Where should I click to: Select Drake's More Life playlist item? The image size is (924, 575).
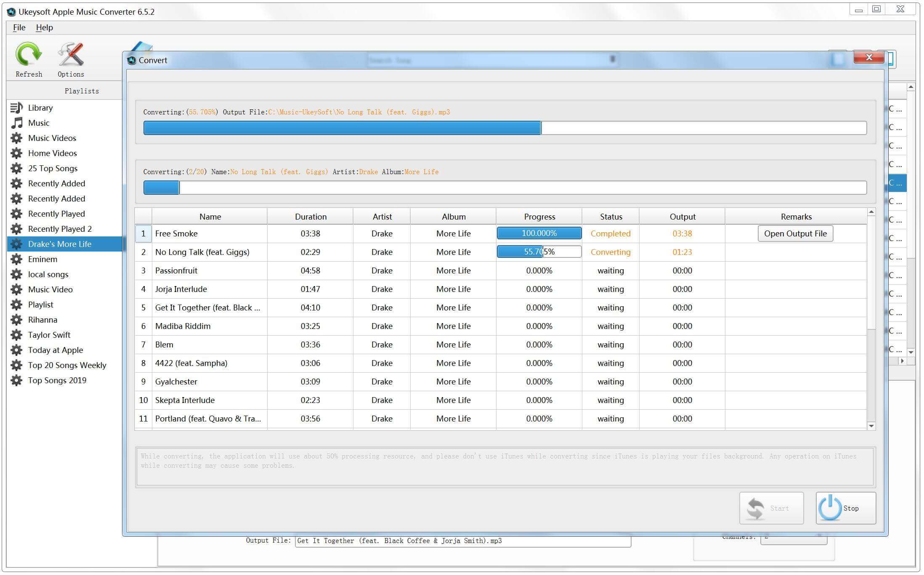59,243
